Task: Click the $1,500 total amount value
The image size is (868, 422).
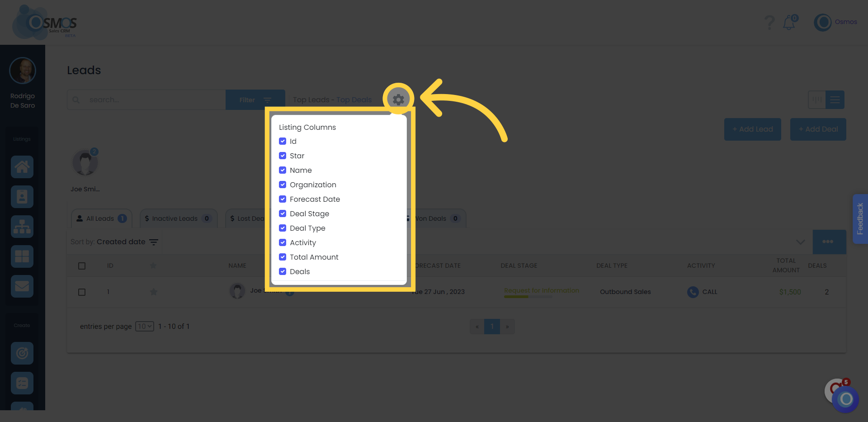Action: click(790, 292)
